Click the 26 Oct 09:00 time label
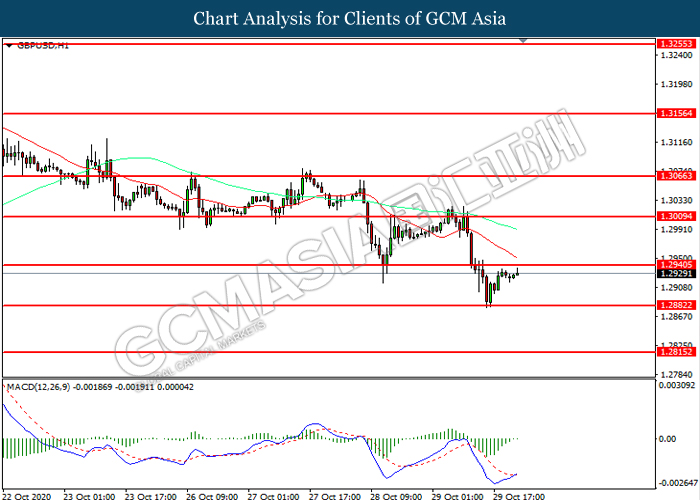This screenshot has height=500, width=700. click(212, 496)
